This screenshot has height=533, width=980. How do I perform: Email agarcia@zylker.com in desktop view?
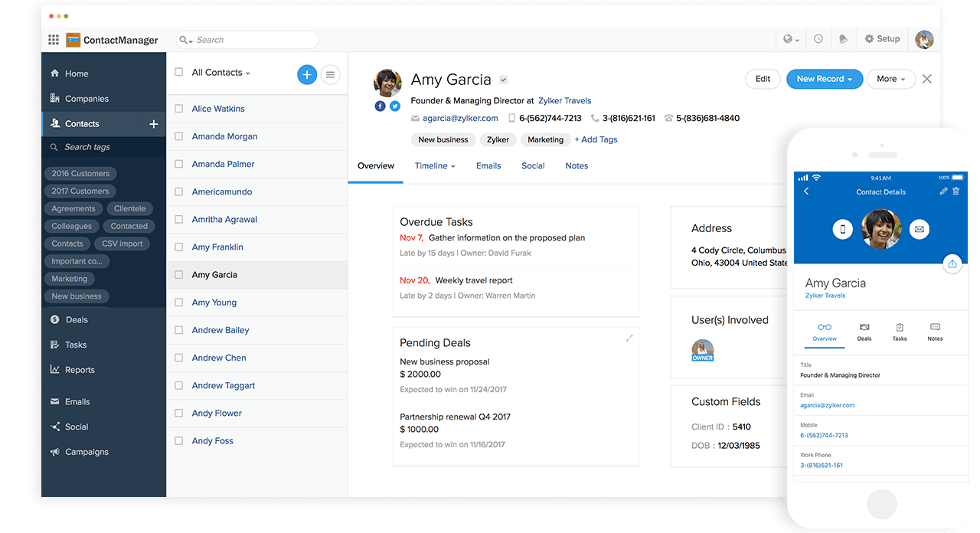click(x=460, y=118)
